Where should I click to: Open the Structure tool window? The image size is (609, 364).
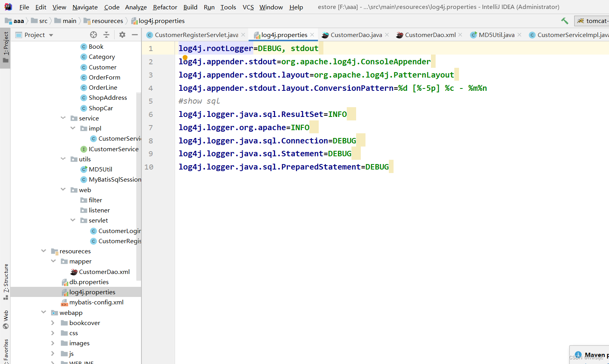tap(5, 282)
